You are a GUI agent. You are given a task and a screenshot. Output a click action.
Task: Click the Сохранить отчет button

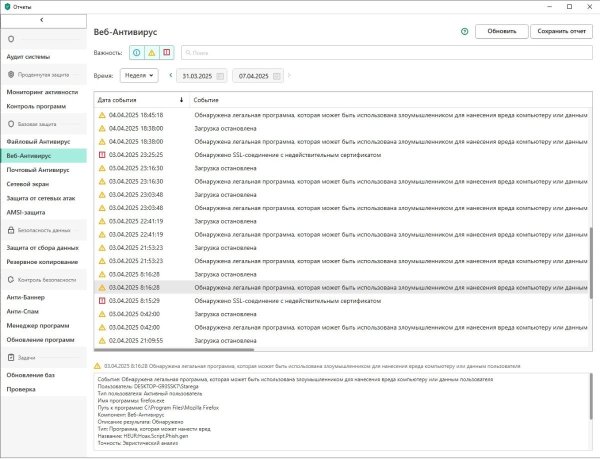(x=561, y=31)
